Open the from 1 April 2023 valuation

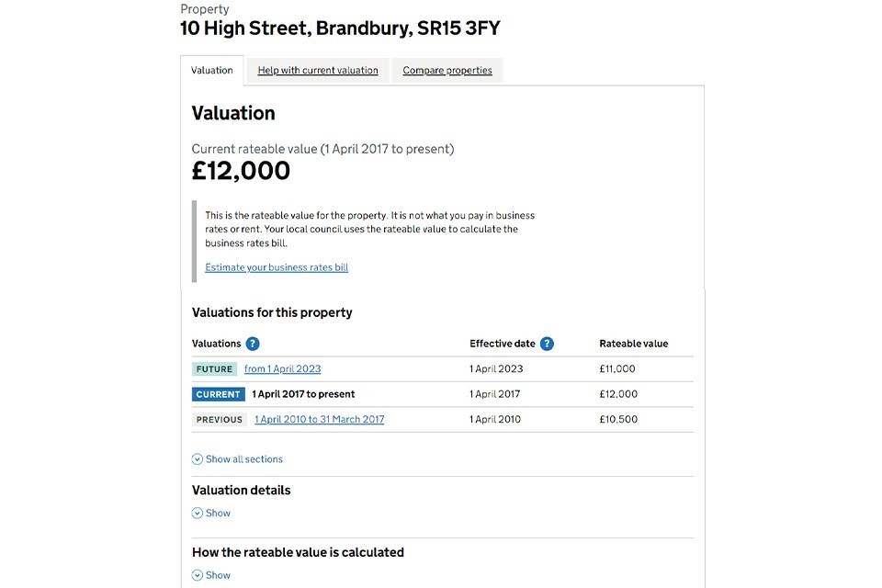coord(282,369)
